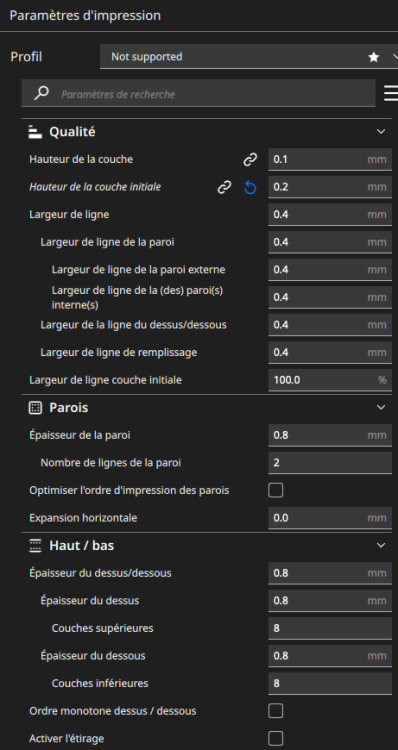Check the Activer l'étirage box
The image size is (398, 750).
pyautogui.click(x=276, y=739)
